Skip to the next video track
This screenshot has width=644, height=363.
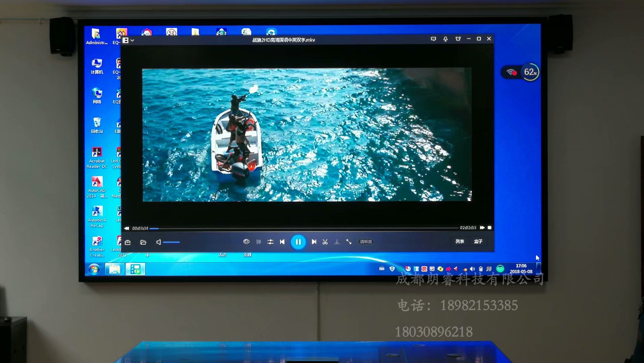point(314,242)
